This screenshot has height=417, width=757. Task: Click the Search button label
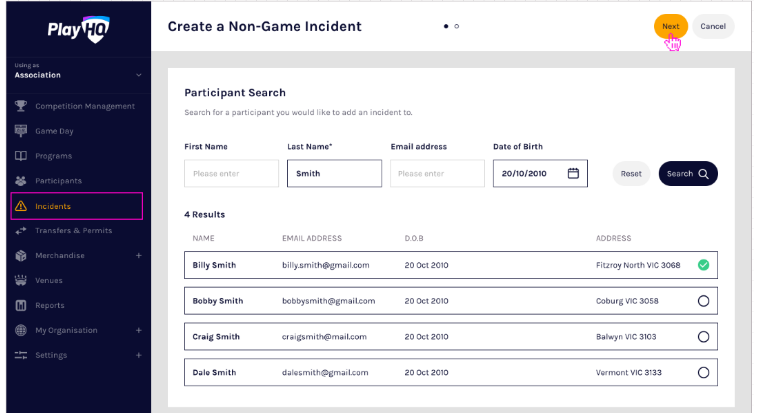[680, 174]
